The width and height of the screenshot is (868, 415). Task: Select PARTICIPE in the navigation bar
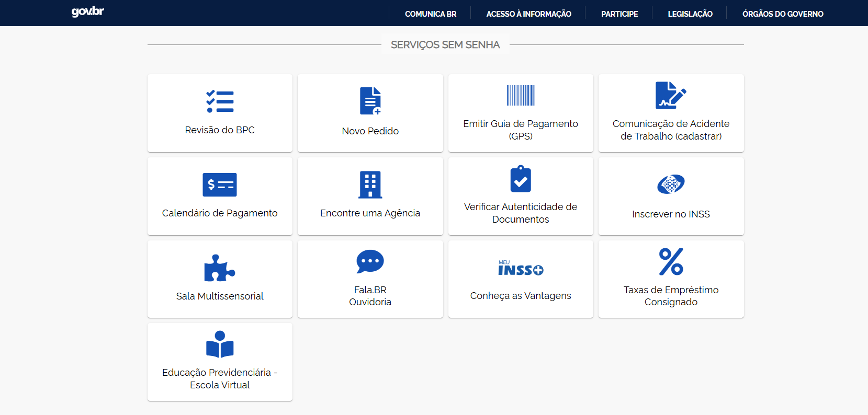pyautogui.click(x=619, y=14)
